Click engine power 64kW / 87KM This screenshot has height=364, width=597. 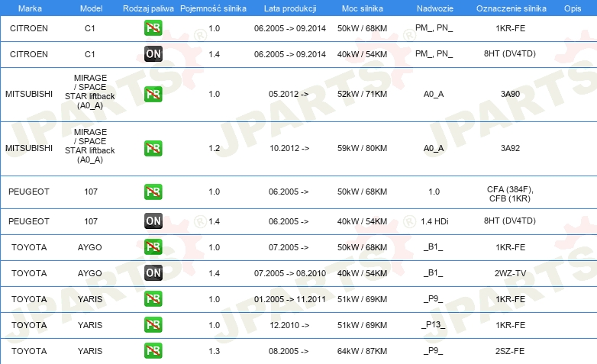362,351
